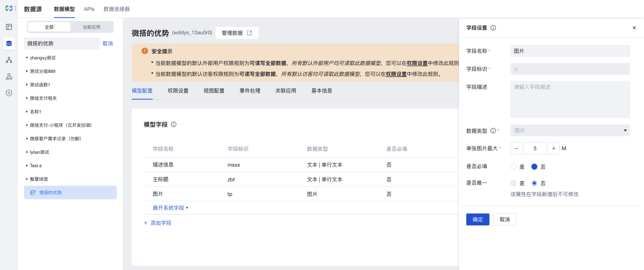The image size is (644, 270).
Task: Expand the Test e group
Action: tap(27, 165)
